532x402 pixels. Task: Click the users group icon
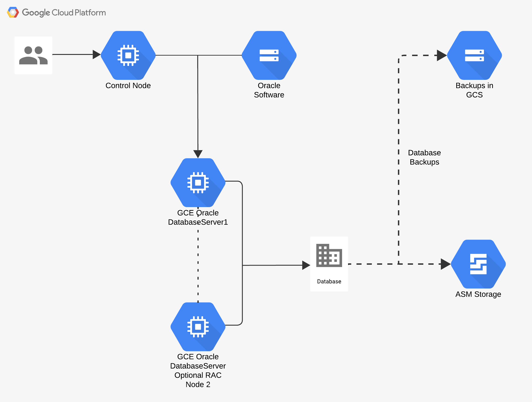pos(33,56)
